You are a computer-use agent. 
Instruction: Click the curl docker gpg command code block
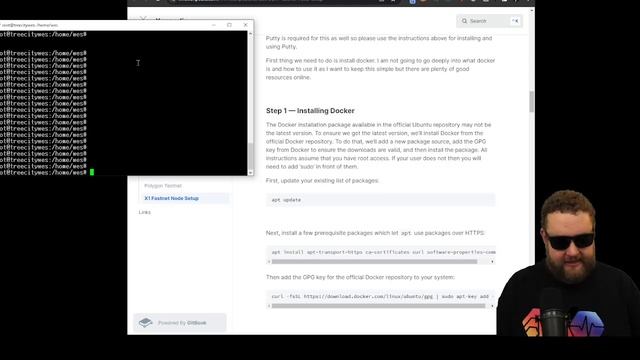point(380,296)
